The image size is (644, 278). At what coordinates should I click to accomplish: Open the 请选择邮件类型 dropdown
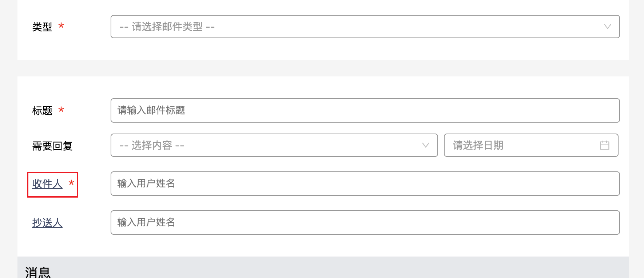tap(365, 27)
